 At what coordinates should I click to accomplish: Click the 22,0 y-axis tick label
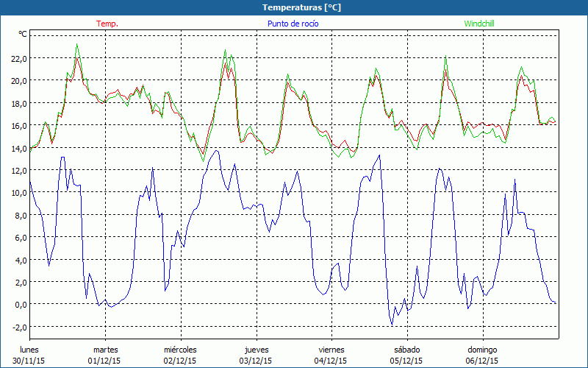pyautogui.click(x=18, y=58)
